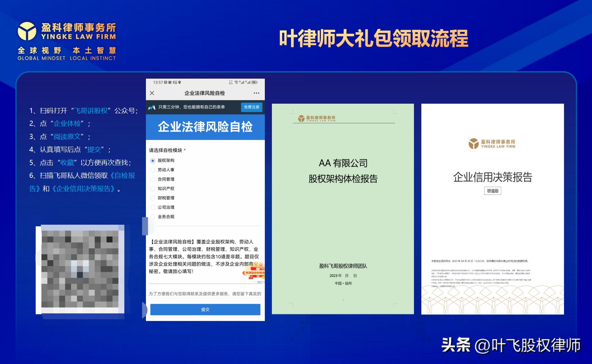Close the 企业法律风险自检 page with the X

[152, 93]
